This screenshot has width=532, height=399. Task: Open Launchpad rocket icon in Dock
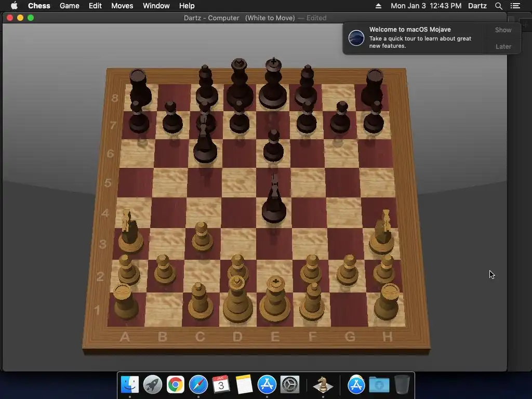click(x=153, y=384)
